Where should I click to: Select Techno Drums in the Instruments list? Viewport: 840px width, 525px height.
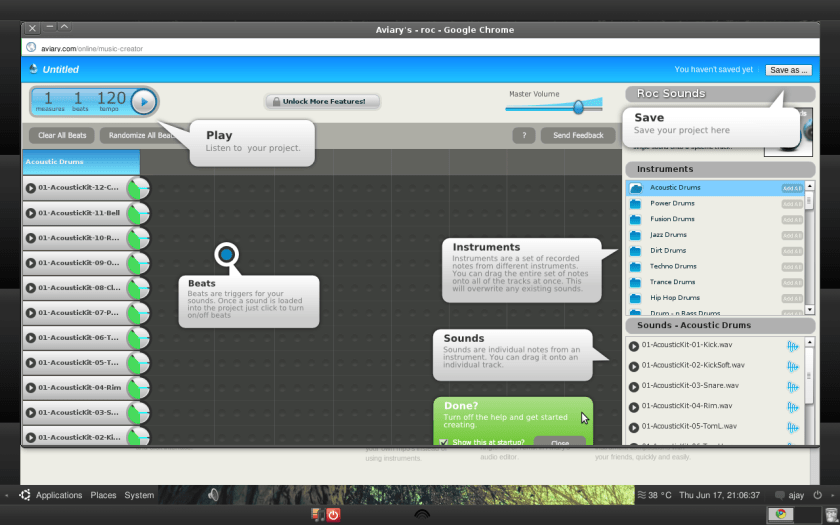(673, 266)
